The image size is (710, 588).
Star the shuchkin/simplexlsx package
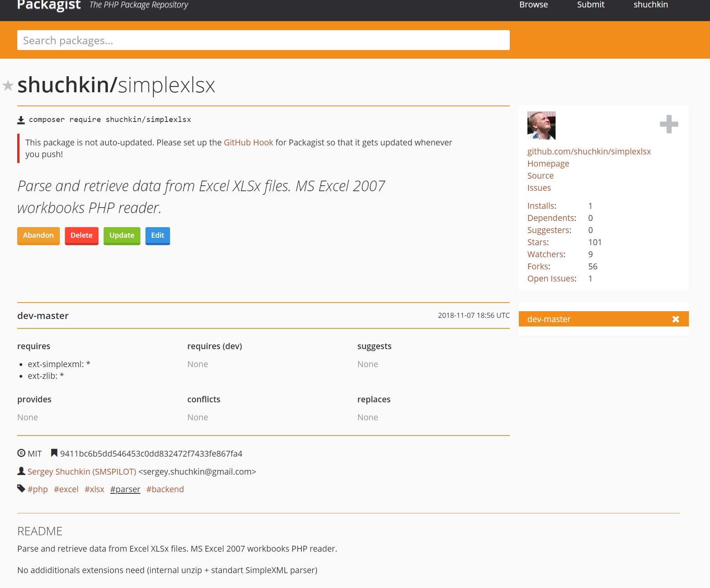tap(8, 85)
